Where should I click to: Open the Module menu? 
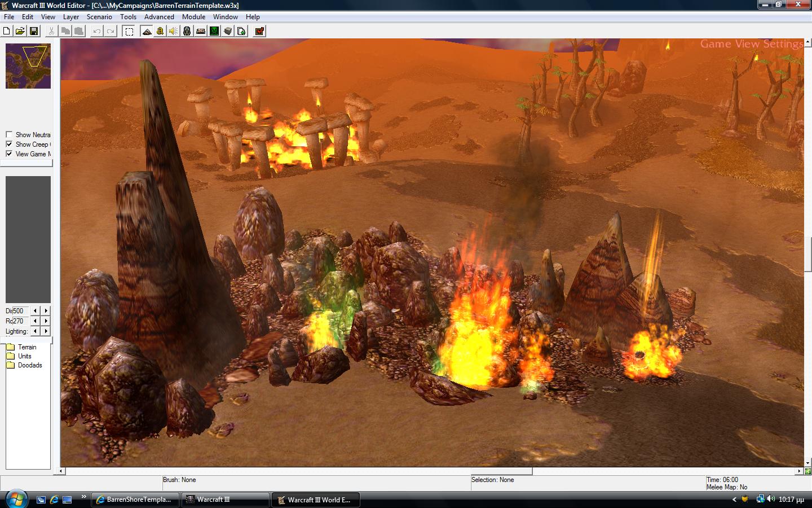click(x=193, y=17)
